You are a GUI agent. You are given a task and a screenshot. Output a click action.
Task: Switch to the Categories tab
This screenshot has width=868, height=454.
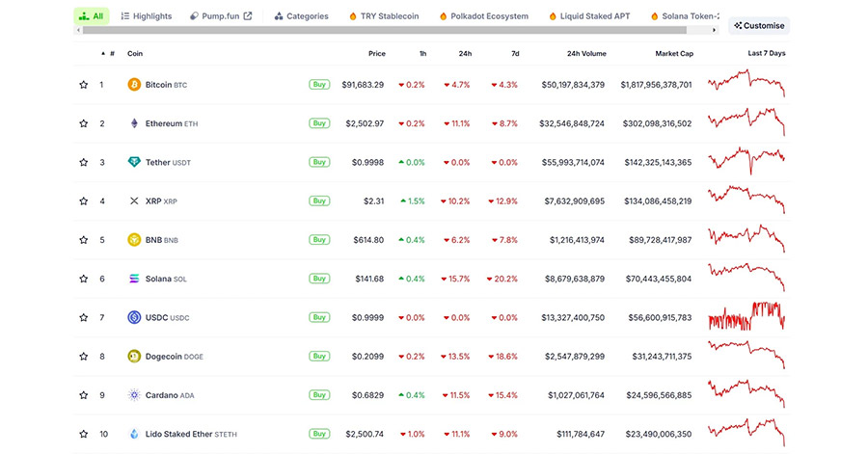301,16
